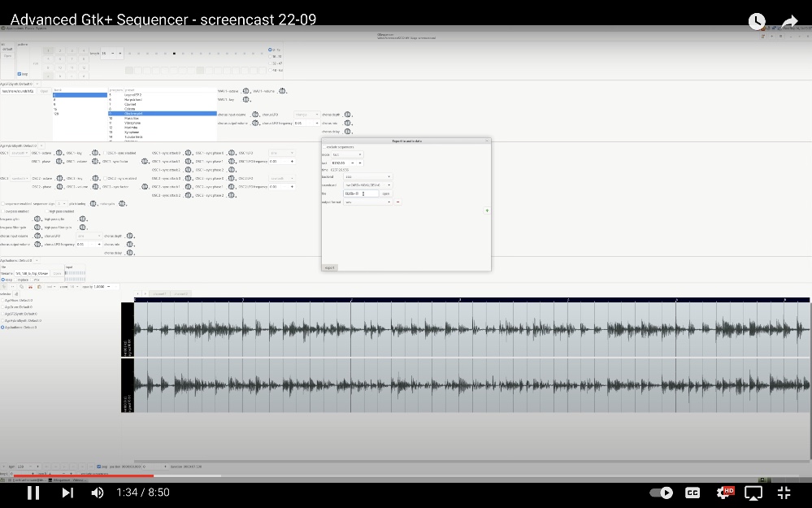This screenshot has width=812, height=508.
Task: Click the paste icon in the wave editor toolbar
Action: tap(40, 286)
